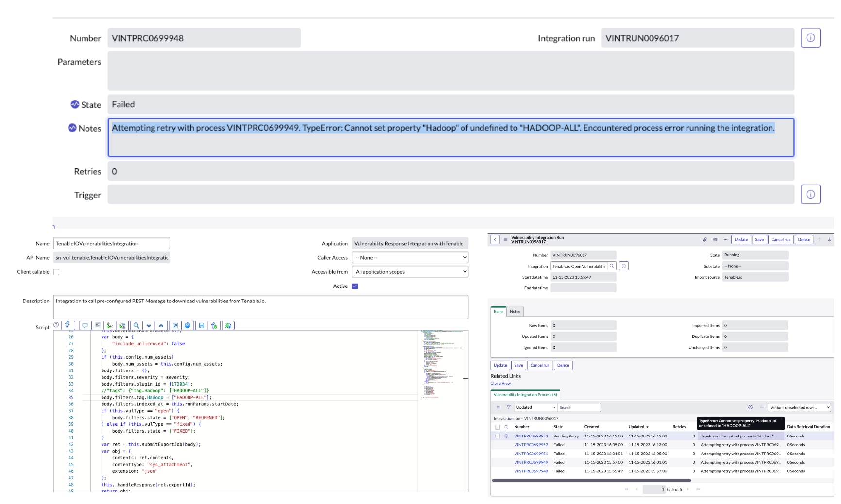Open the script search tool in the editor toolbar
Image resolution: width=841 pixels, height=504 pixels.
click(137, 325)
